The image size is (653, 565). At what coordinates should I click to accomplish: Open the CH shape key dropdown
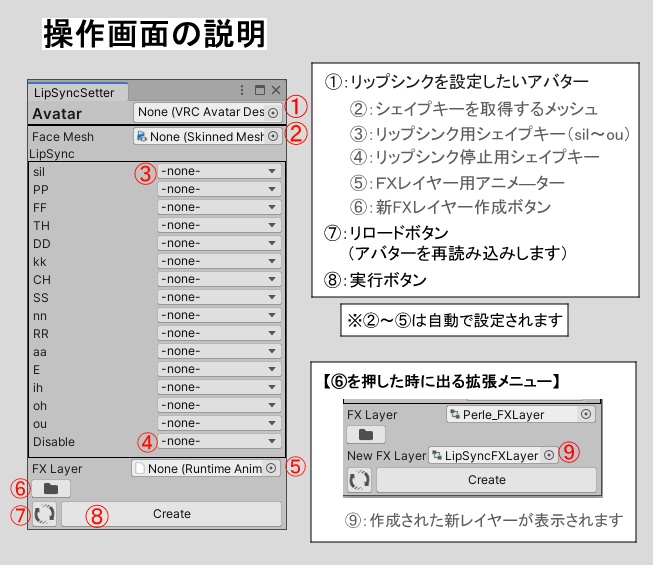pos(219,279)
